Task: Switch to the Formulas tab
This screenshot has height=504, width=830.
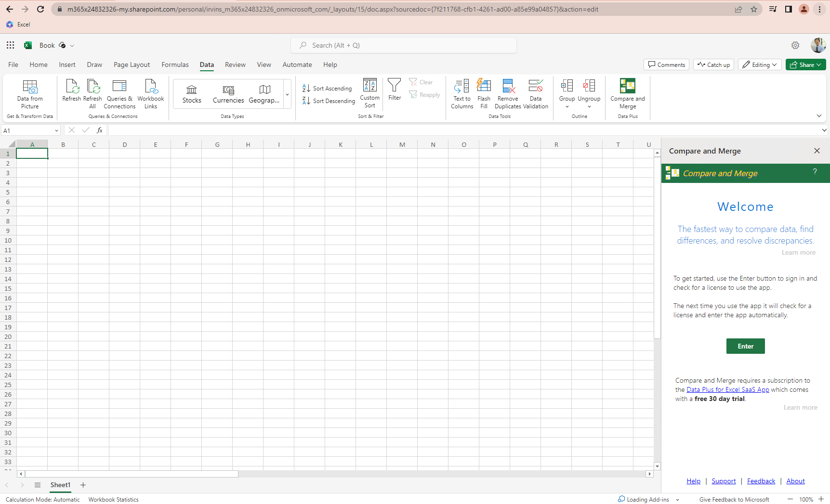Action: pyautogui.click(x=175, y=65)
